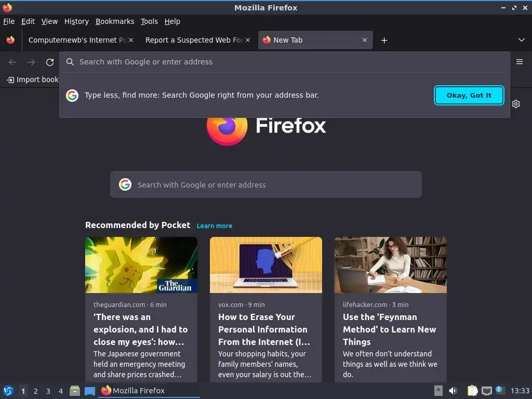Open 'There was an explosion' article headline
This screenshot has height=399, width=532.
pos(140,329)
